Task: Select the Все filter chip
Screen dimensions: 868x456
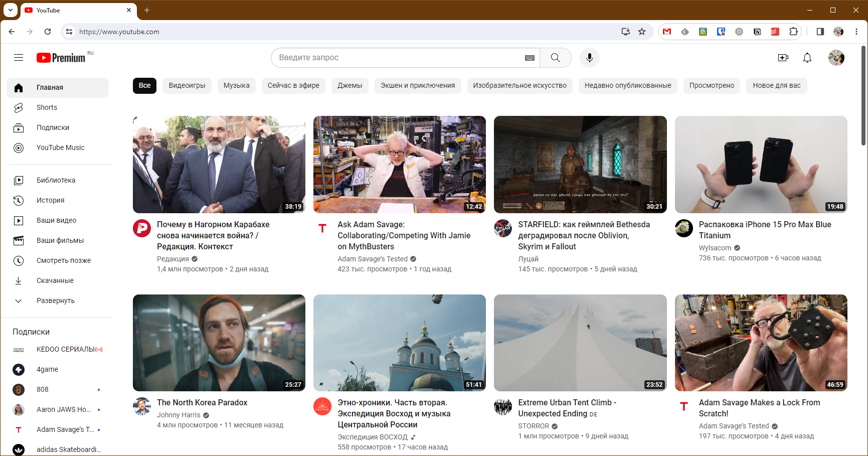Action: point(145,86)
